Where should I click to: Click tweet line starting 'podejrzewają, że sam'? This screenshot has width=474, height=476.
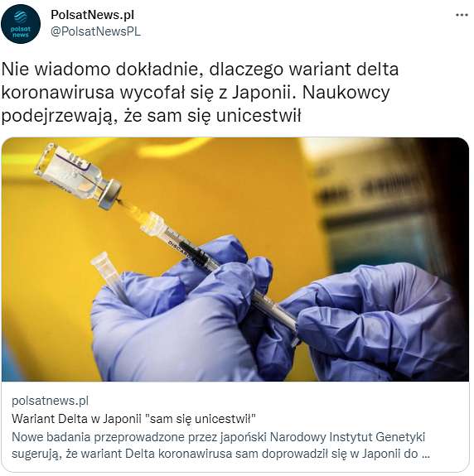pyautogui.click(x=152, y=116)
